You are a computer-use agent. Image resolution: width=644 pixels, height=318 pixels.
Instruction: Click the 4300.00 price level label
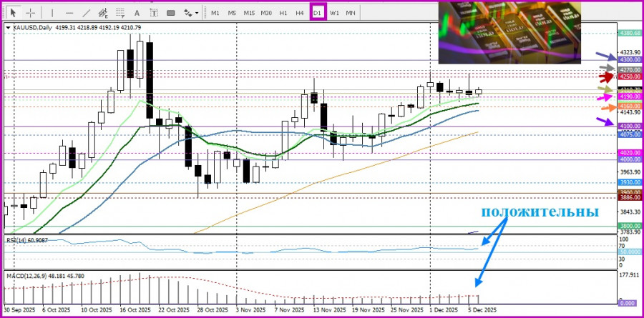click(x=630, y=59)
